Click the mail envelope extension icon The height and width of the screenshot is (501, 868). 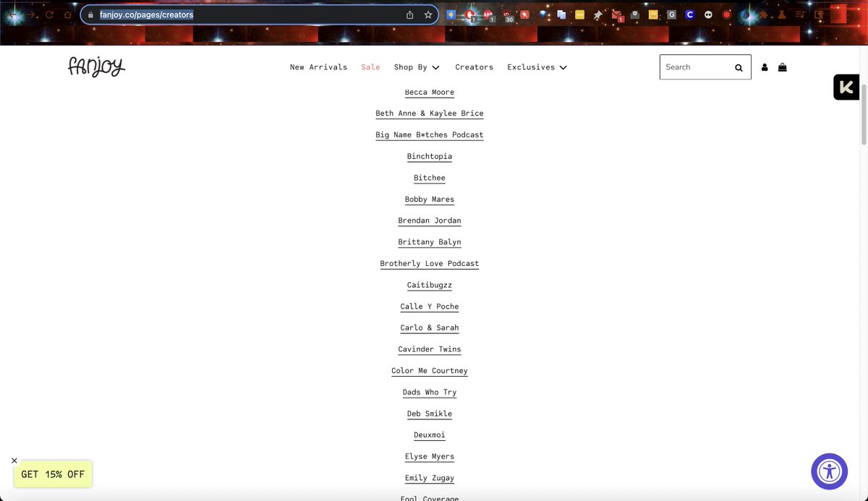click(617, 14)
